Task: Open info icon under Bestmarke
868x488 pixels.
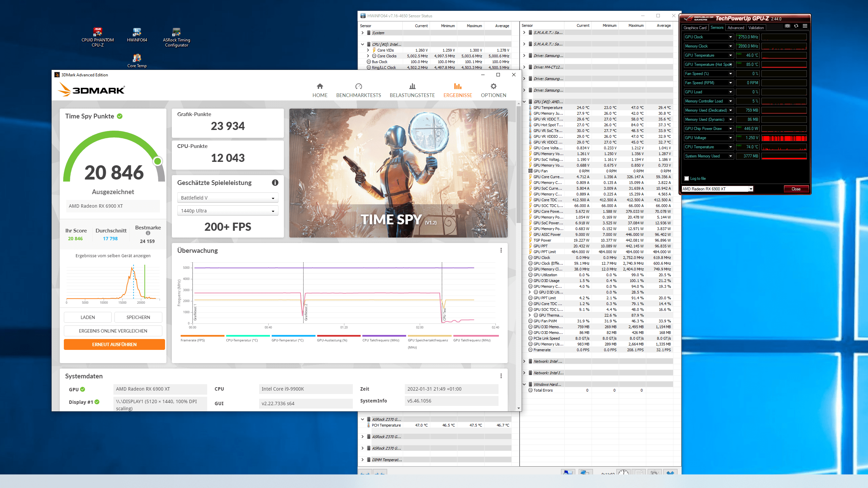Action: (x=148, y=233)
